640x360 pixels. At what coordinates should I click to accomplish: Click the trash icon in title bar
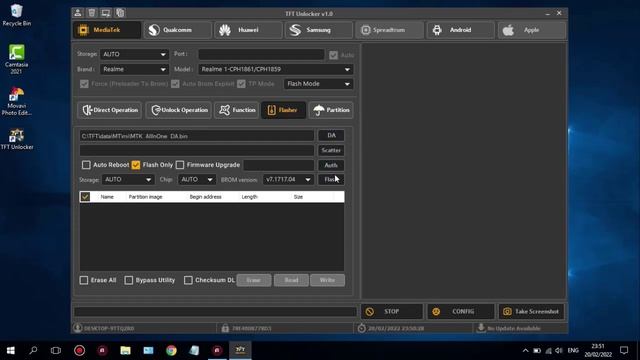click(x=92, y=13)
